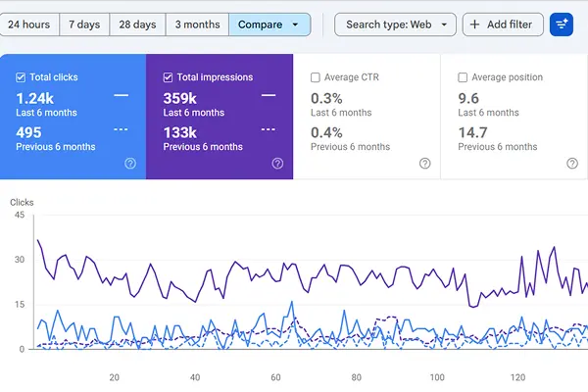Click the Add filter button label
The image size is (588, 392).
click(510, 24)
